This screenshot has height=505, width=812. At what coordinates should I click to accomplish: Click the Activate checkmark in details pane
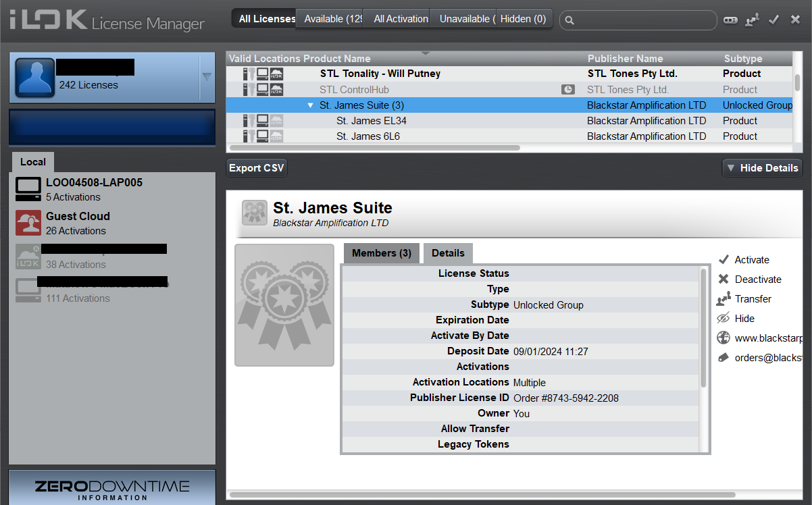click(x=724, y=260)
